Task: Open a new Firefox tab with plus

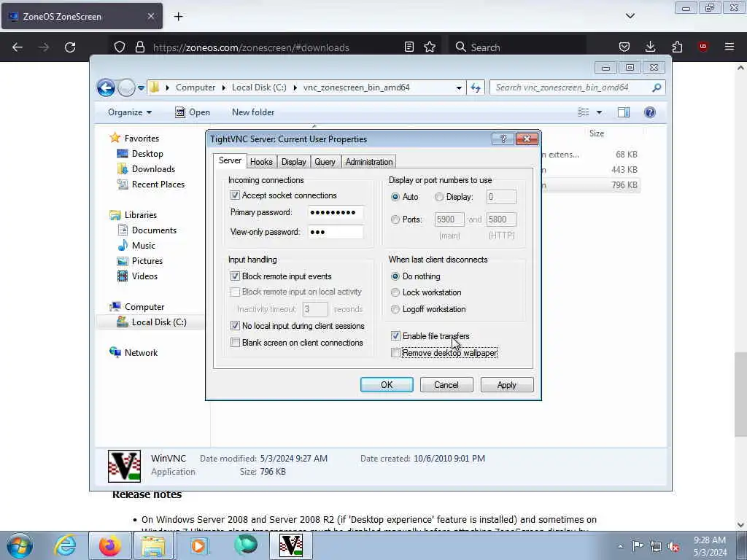Action: 178,17
